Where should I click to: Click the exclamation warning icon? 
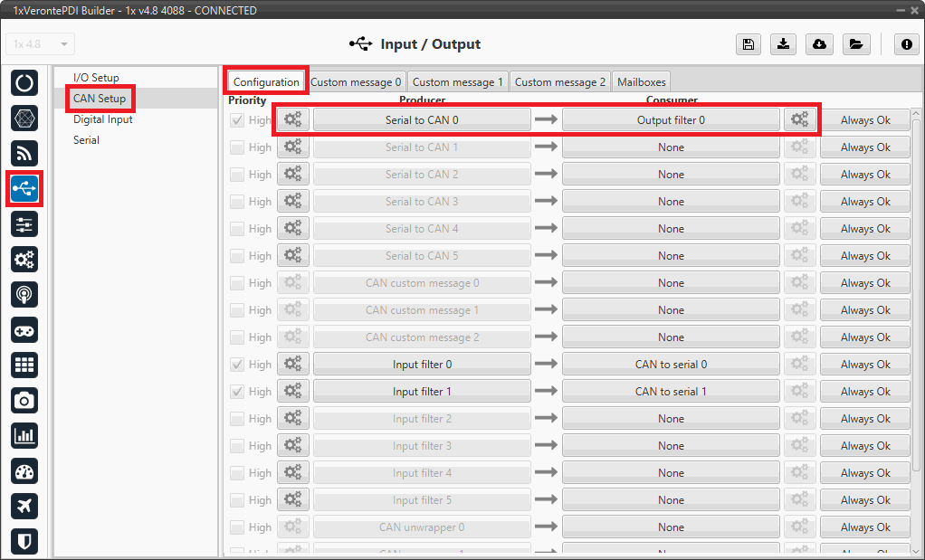click(x=906, y=44)
